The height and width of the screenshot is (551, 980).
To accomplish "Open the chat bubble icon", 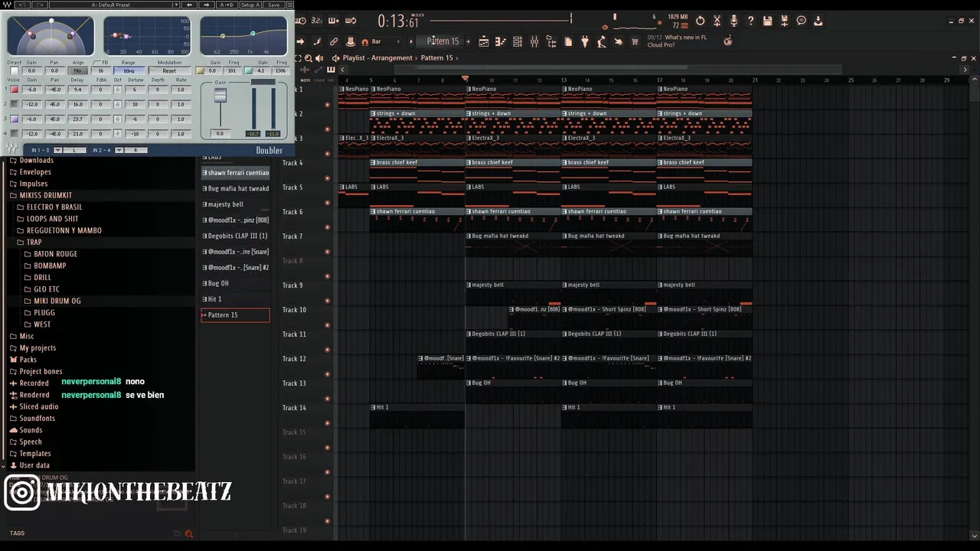I will coord(801,21).
